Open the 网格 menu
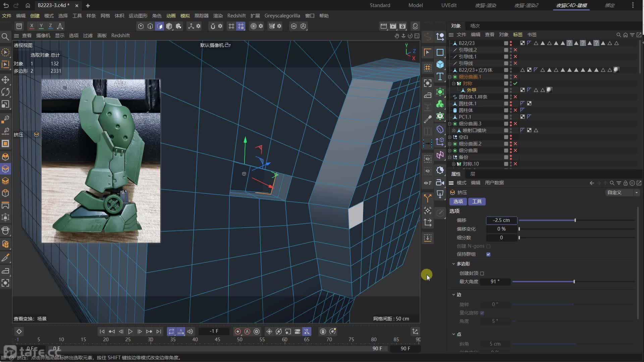Screen dimensions: 644x362 [105, 16]
